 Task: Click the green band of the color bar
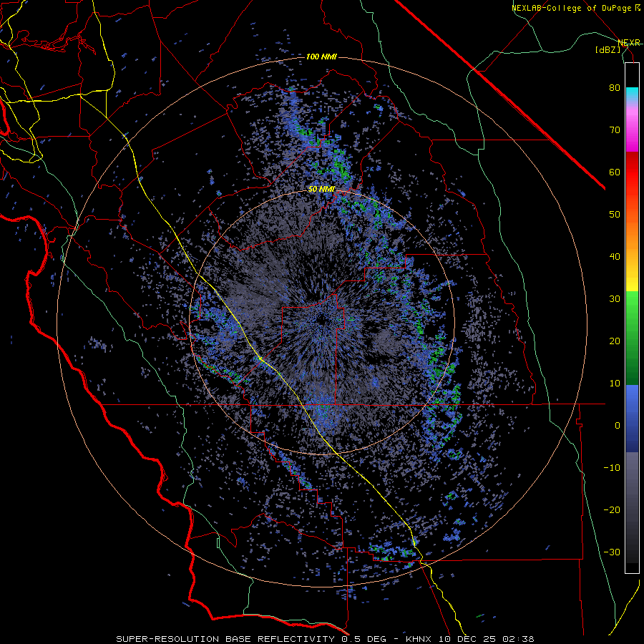(632, 338)
